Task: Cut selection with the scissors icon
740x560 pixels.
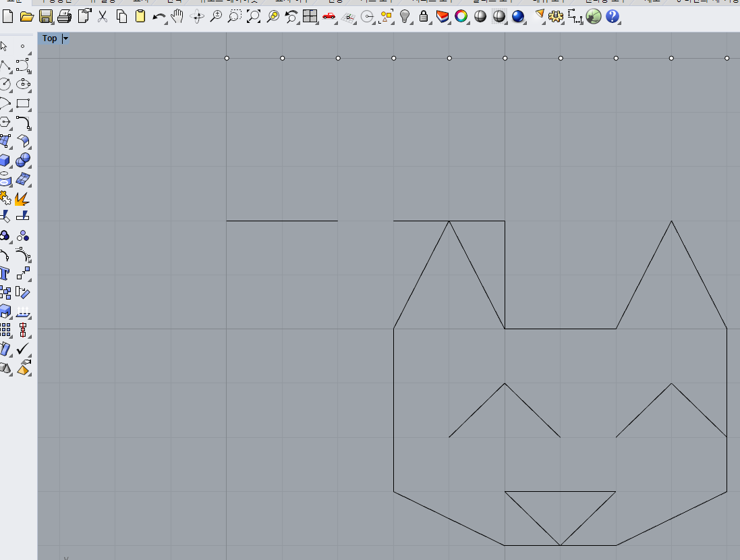Action: click(103, 16)
